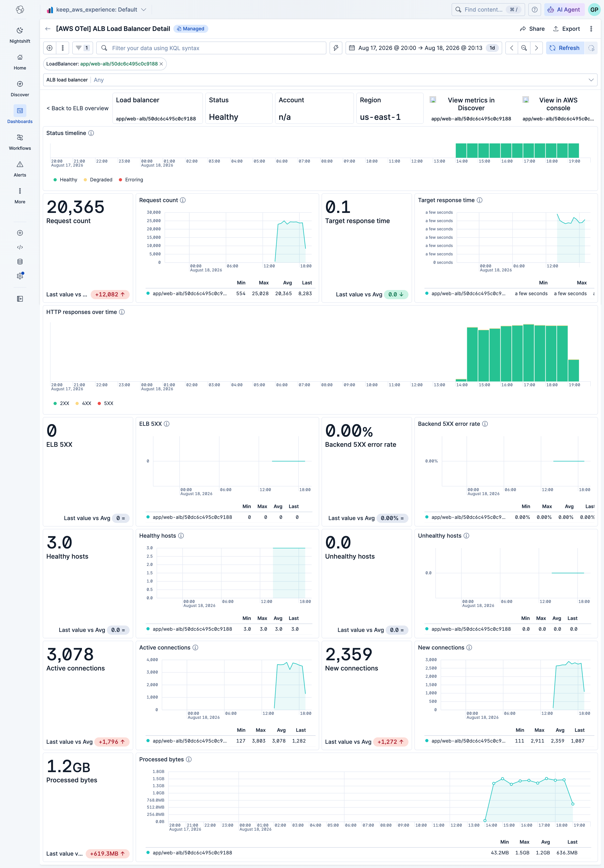The height and width of the screenshot is (868, 604).
Task: Click Export in the header
Action: (x=566, y=29)
